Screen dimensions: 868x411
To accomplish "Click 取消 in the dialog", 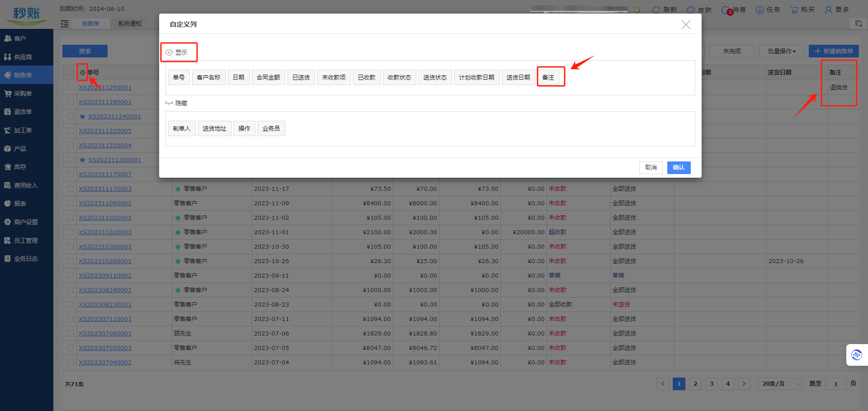I will tap(651, 167).
